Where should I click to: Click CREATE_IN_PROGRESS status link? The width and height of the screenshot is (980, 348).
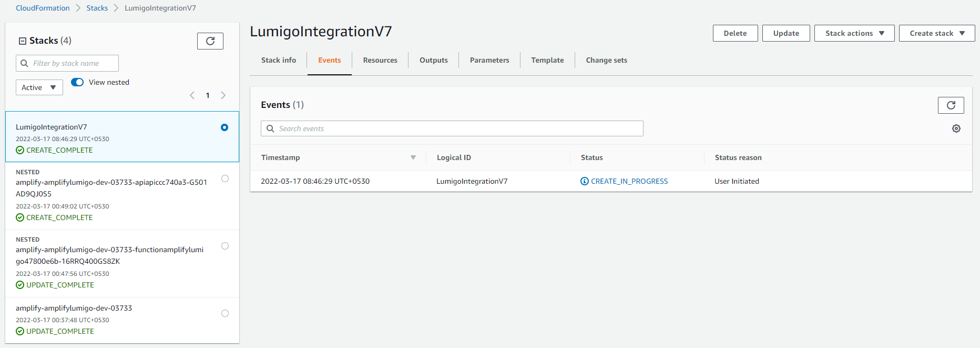point(629,181)
